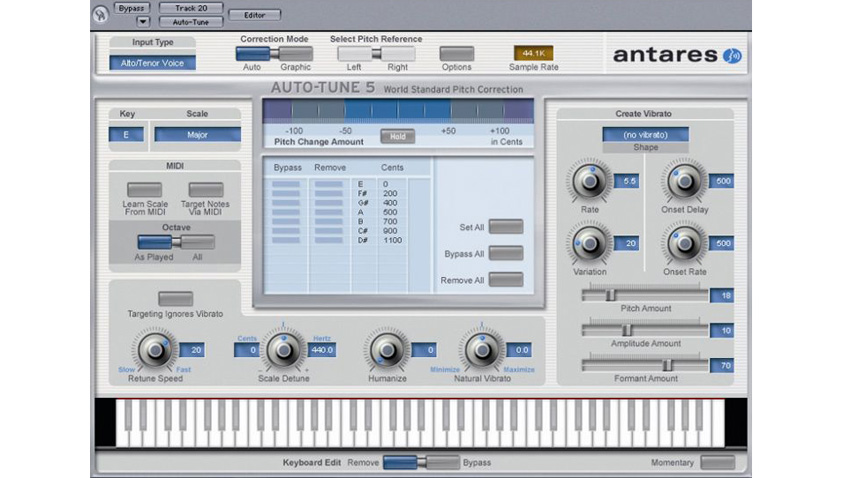
Task: Open the Key dropdown showing E
Action: click(126, 134)
